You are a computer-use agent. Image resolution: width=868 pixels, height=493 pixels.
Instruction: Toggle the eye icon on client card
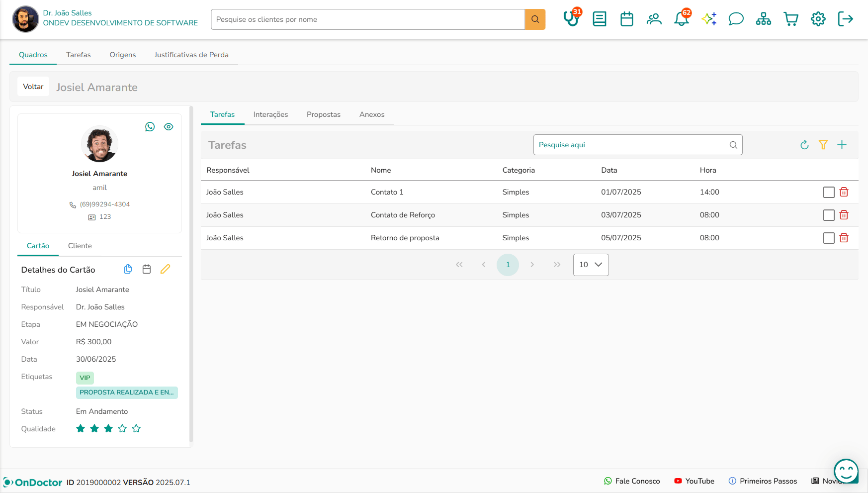point(169,127)
